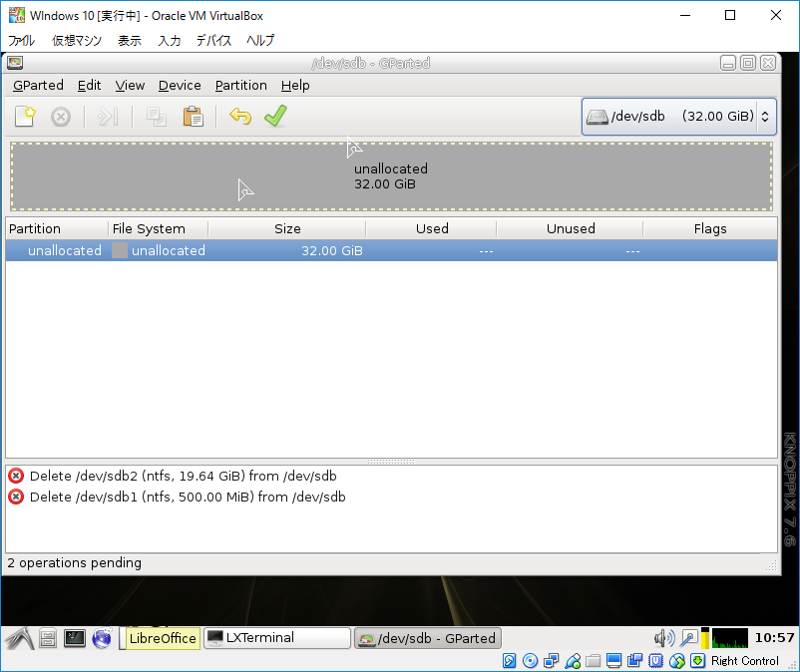This screenshot has width=800, height=672.
Task: Switch to /dev/sdb - GParted taskbar button
Action: 428,638
